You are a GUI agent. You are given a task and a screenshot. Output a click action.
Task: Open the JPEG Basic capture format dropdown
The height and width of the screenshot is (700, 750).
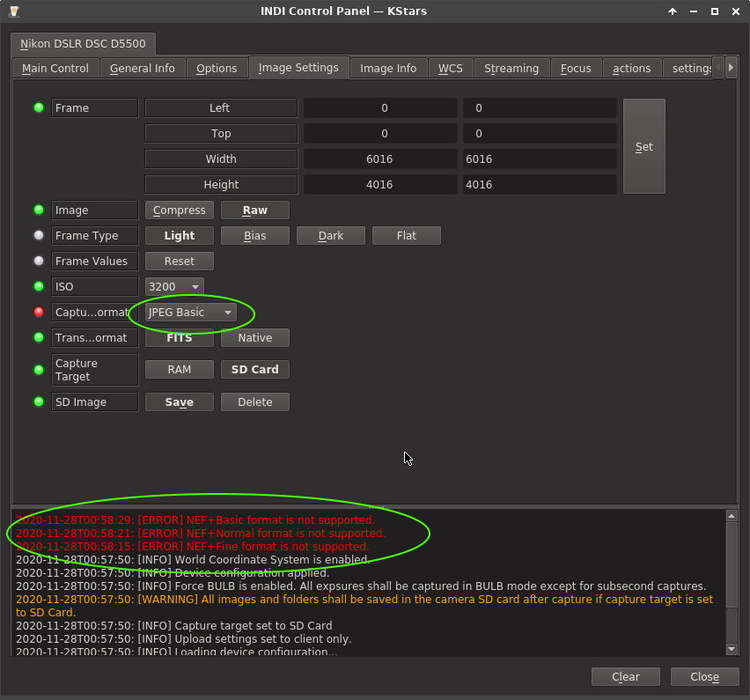[190, 312]
